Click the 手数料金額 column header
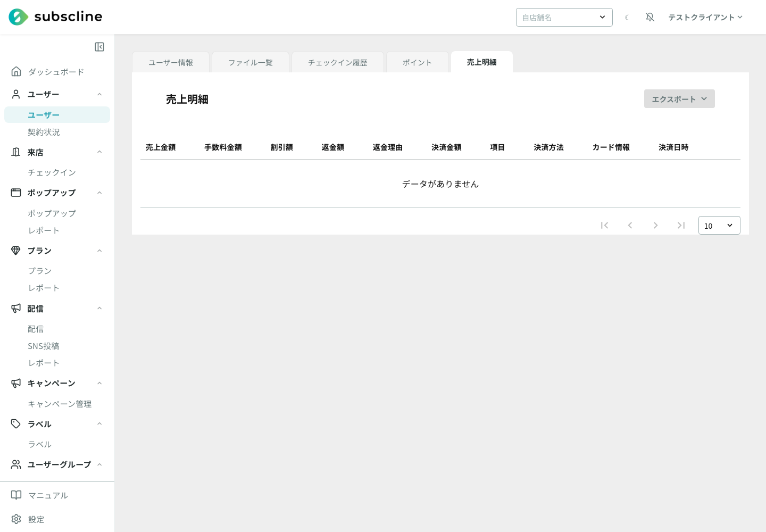The width and height of the screenshot is (766, 532). (223, 147)
